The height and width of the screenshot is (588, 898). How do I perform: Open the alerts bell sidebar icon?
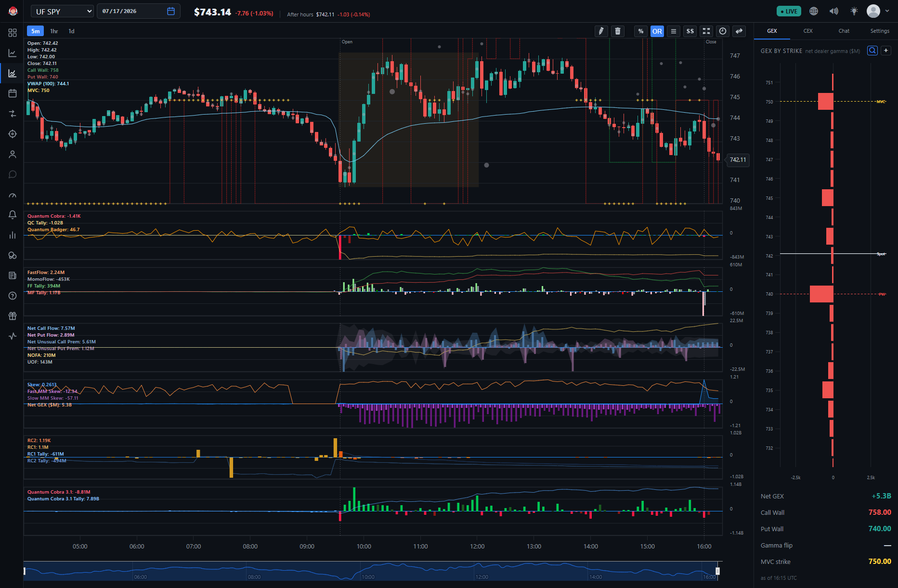(13, 215)
